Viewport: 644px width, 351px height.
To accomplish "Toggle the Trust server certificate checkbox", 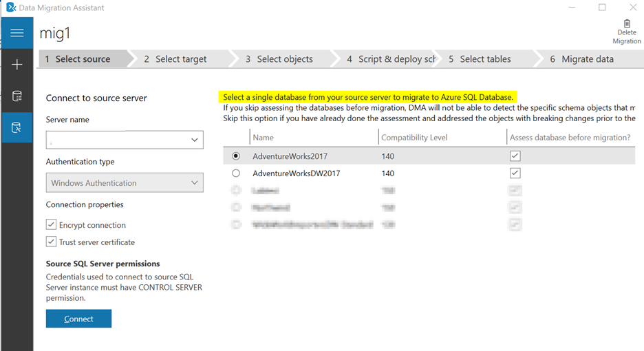I will click(51, 242).
